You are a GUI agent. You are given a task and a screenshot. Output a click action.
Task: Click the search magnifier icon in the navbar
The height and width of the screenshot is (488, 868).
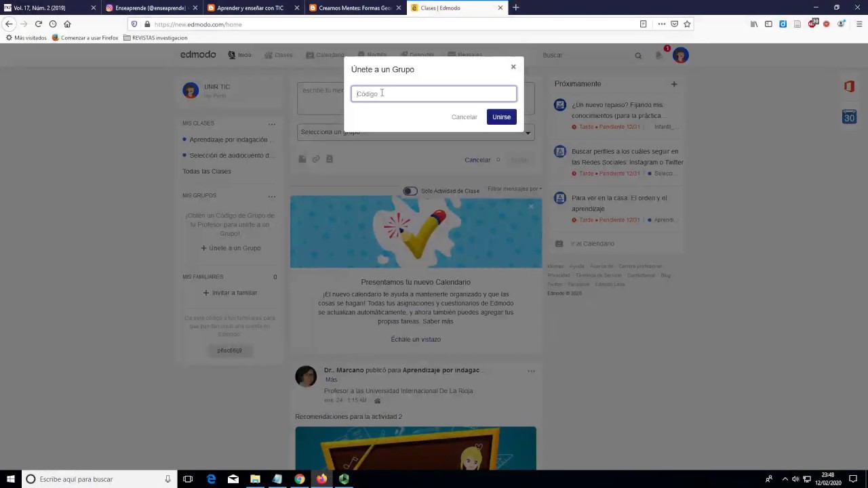[x=638, y=55]
